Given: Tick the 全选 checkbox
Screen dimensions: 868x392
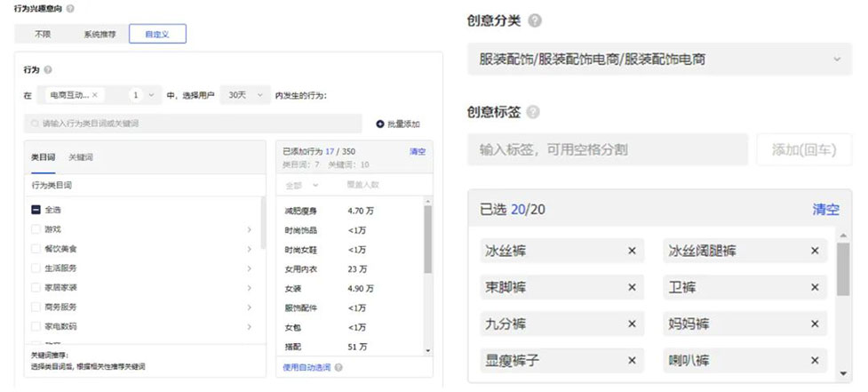Looking at the screenshot, I should (x=34, y=210).
